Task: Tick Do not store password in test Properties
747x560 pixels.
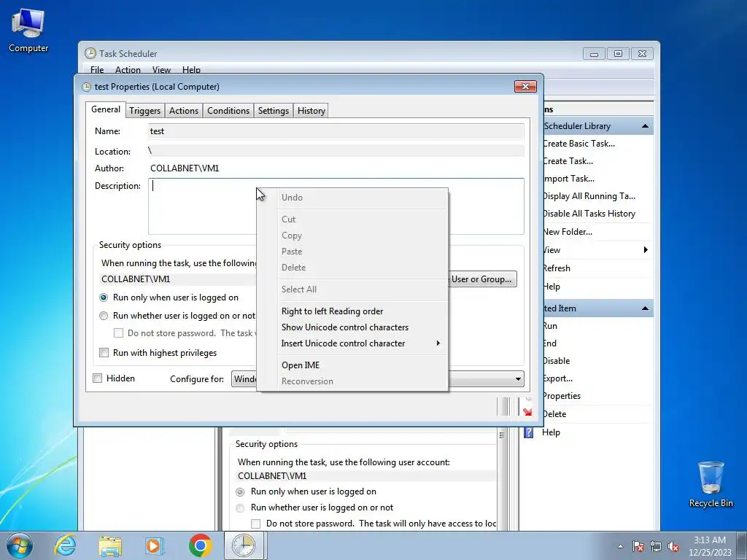Action: coord(119,333)
